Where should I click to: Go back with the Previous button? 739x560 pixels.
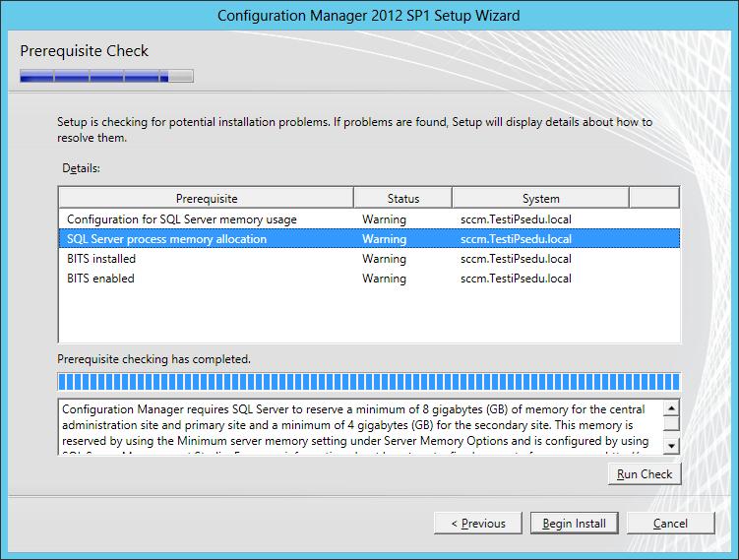tap(478, 524)
